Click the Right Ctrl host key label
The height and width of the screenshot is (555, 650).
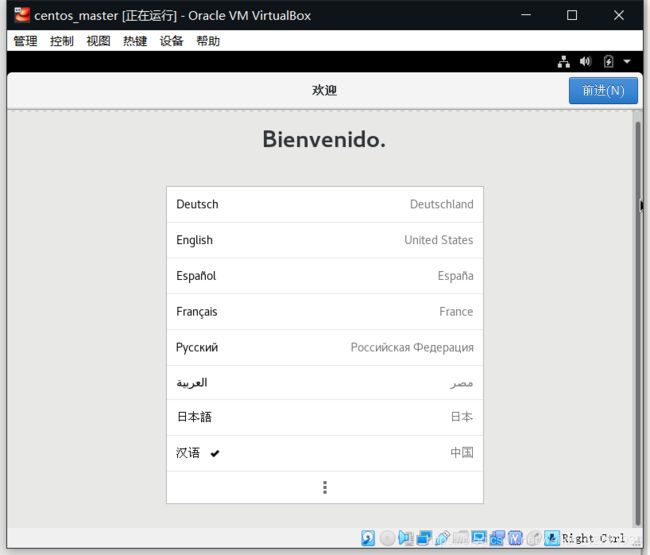(x=593, y=538)
